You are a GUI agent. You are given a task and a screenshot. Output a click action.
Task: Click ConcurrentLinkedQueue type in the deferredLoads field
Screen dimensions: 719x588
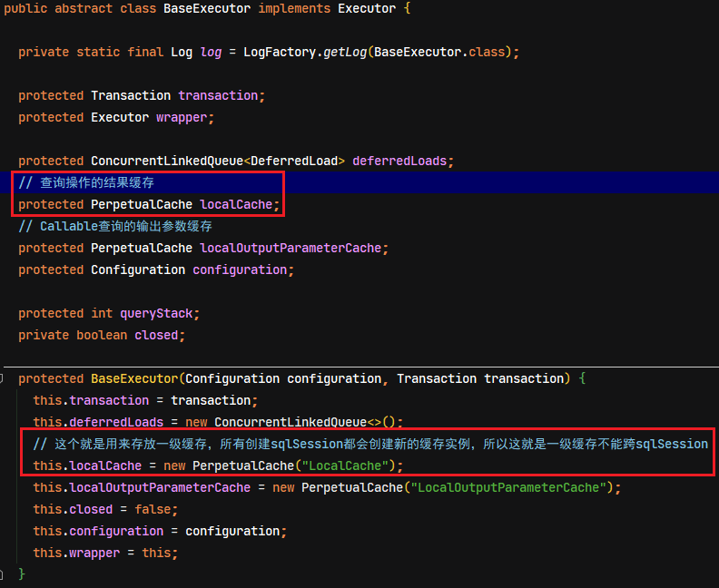[167, 161]
